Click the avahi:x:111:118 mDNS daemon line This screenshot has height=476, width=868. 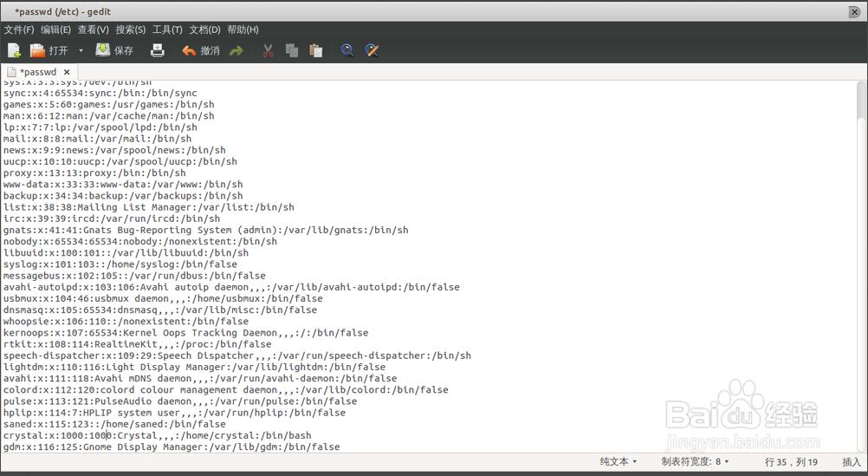click(200, 379)
